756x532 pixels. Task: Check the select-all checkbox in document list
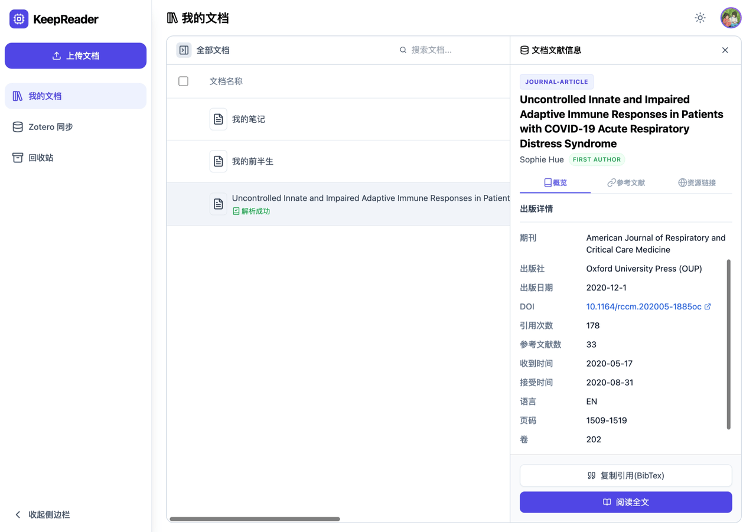coord(183,81)
